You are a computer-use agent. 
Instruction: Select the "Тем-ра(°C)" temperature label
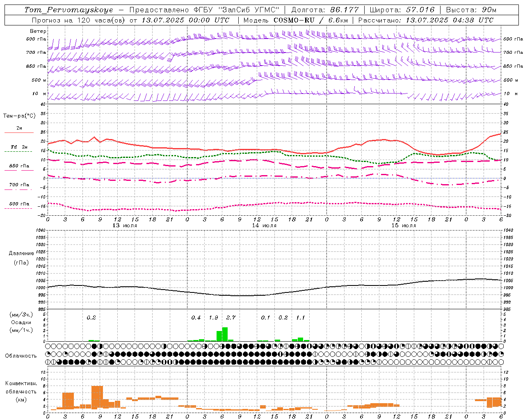pyautogui.click(x=19, y=116)
